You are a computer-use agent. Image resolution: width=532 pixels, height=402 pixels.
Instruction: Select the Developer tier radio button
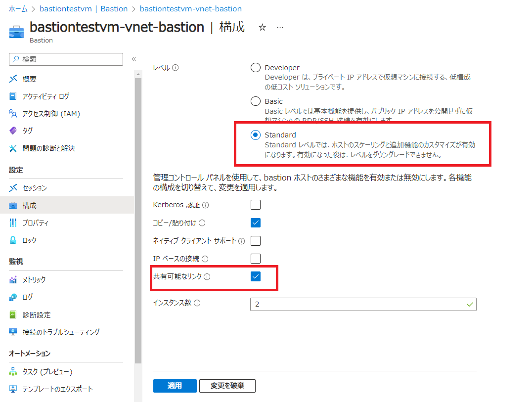click(256, 68)
